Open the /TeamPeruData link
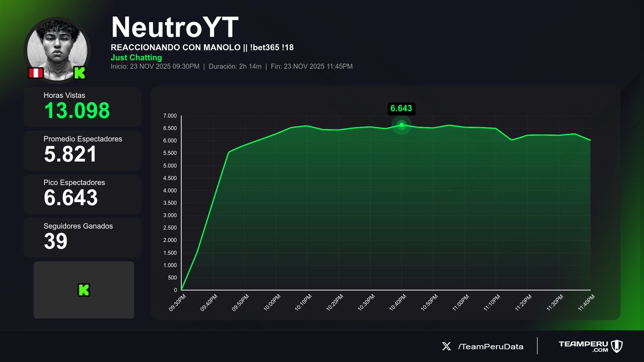The image size is (644, 362). (x=491, y=346)
